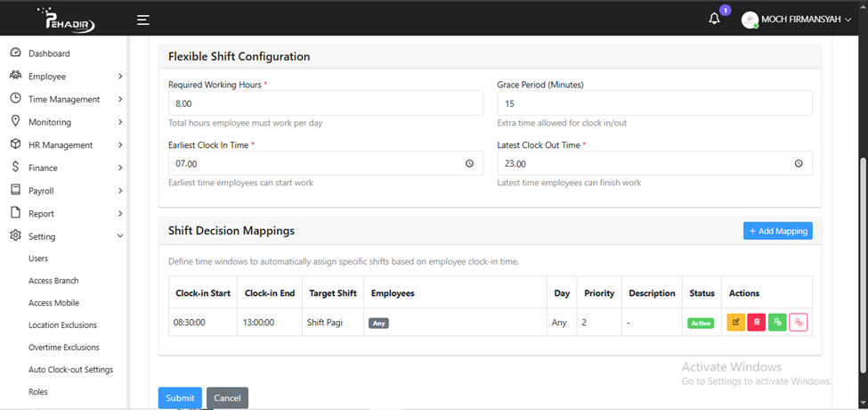Expand the Finance submenu chevron
868x410 pixels.
(x=120, y=168)
